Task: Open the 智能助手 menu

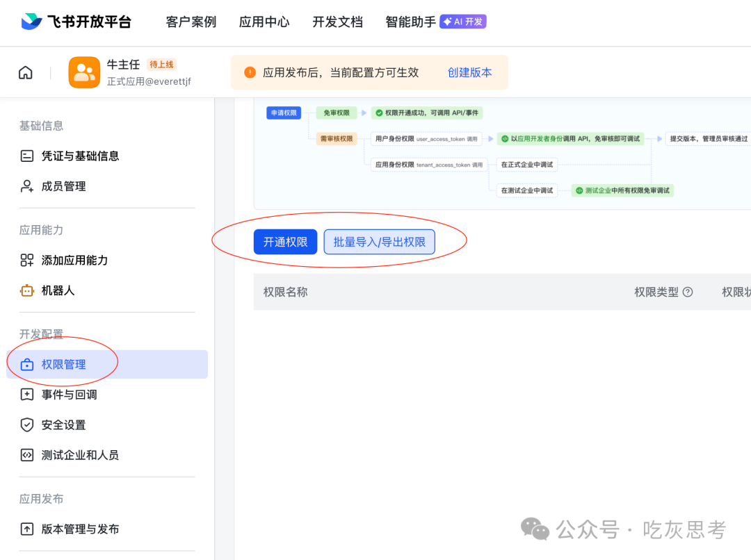Action: pos(410,22)
